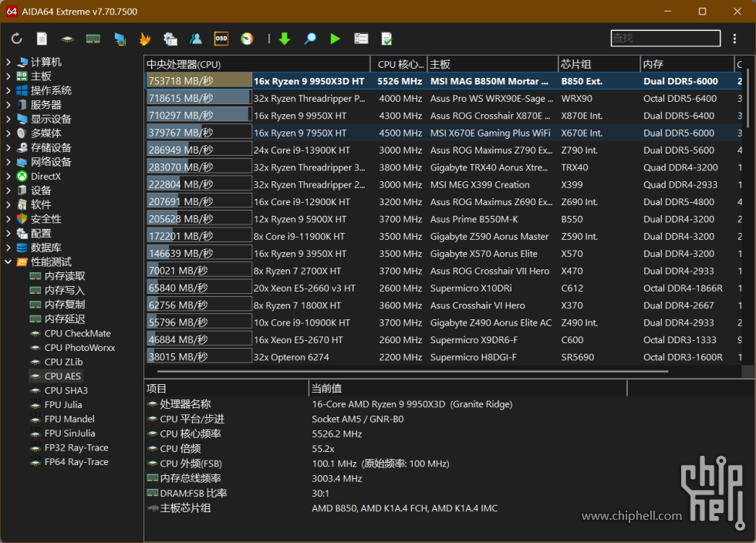The height and width of the screenshot is (543, 756).
Task: Click the CPU chip toolbar icon
Action: point(68,39)
